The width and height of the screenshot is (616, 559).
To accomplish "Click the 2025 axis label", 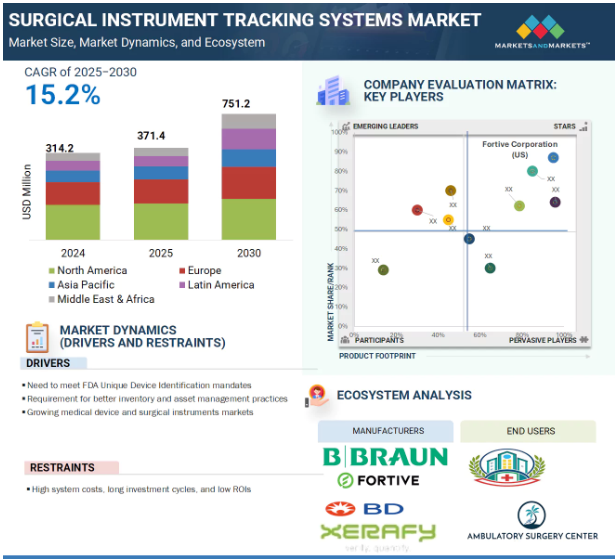I will tap(161, 253).
